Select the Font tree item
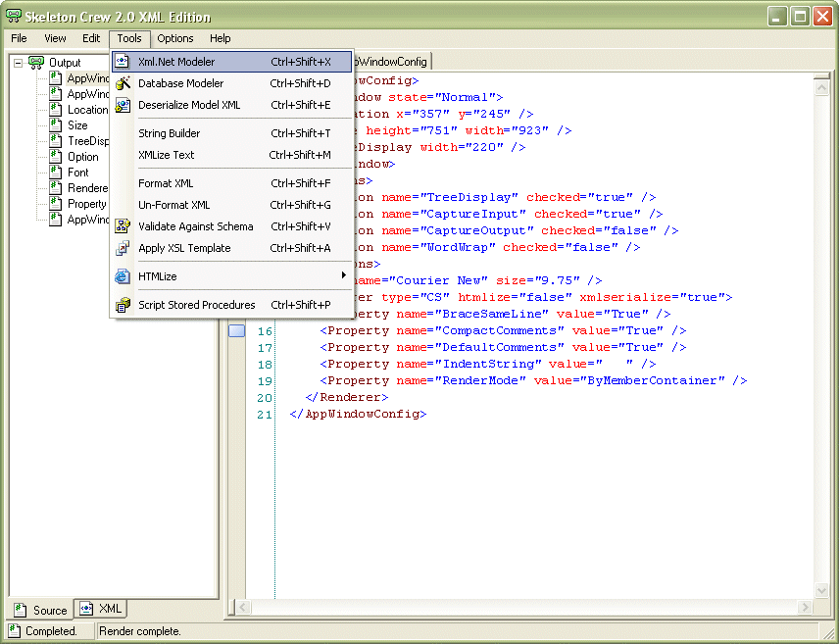The image size is (839, 644). (x=77, y=173)
